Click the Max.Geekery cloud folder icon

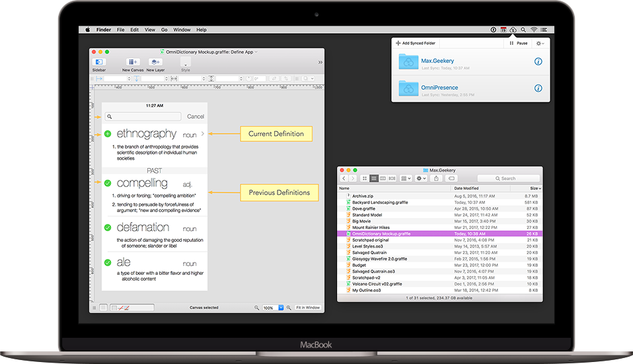pyautogui.click(x=408, y=61)
